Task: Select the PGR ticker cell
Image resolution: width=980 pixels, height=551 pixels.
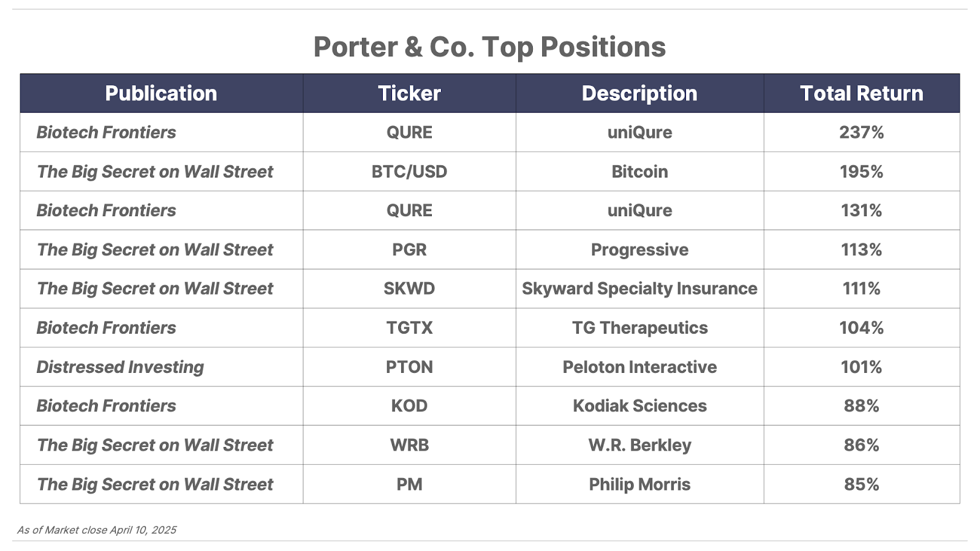Action: [x=409, y=250]
